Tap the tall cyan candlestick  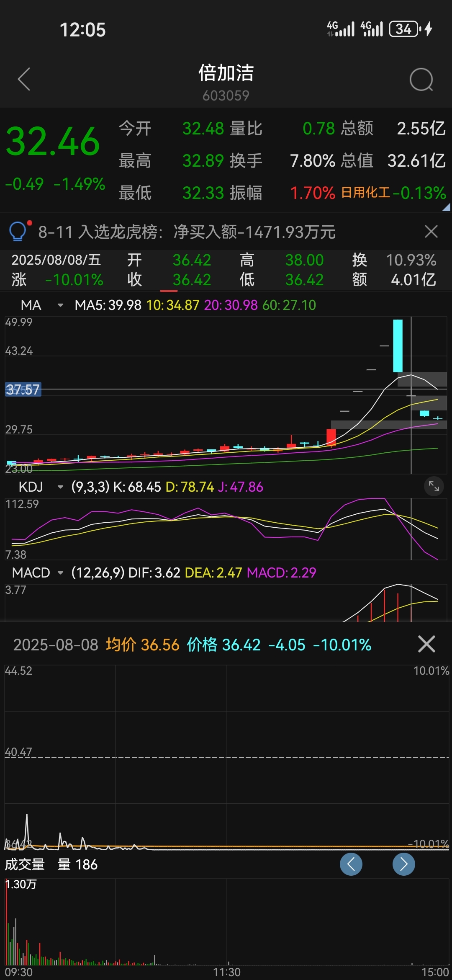[398, 346]
